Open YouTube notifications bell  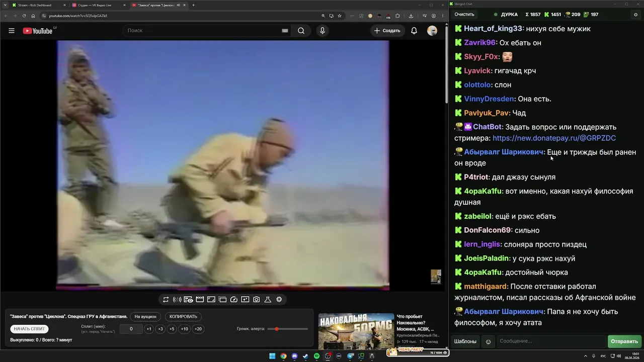[x=414, y=31]
